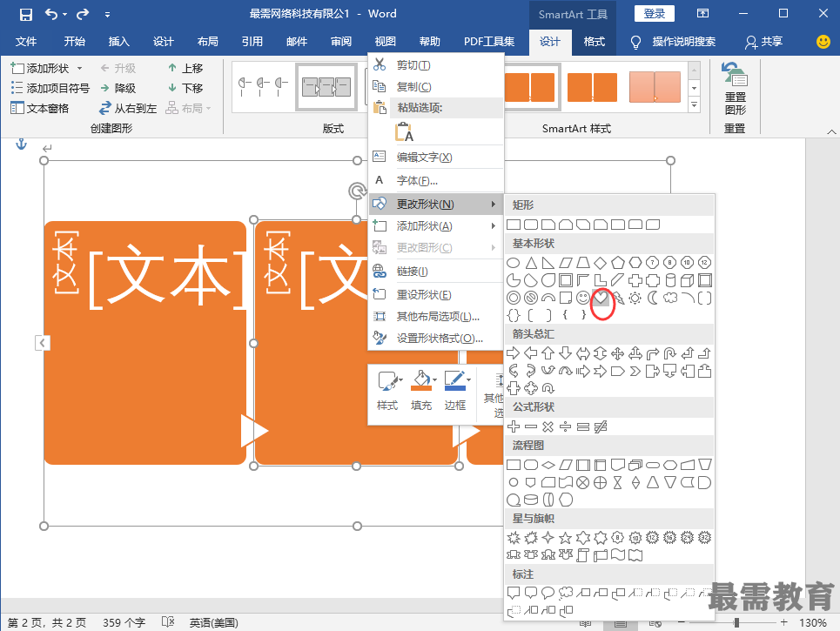Image resolution: width=840 pixels, height=631 pixels.
Task: Click 添加形状 in the ribbon
Action: pyautogui.click(x=41, y=68)
